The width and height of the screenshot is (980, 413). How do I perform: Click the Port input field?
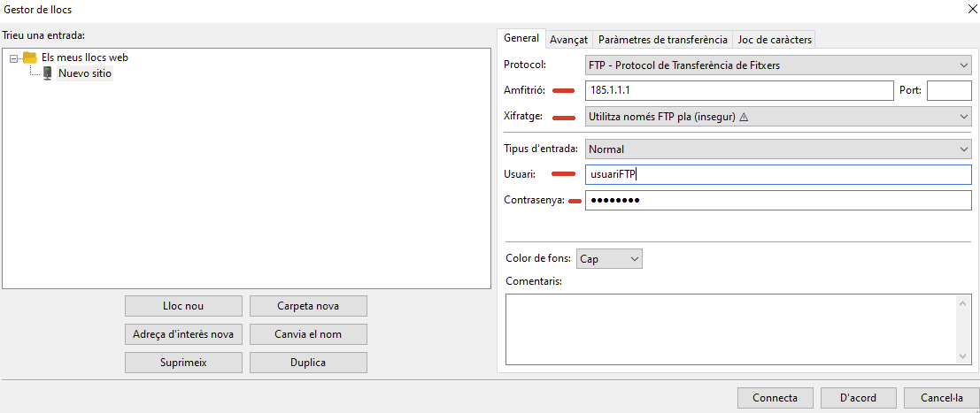pyautogui.click(x=949, y=90)
